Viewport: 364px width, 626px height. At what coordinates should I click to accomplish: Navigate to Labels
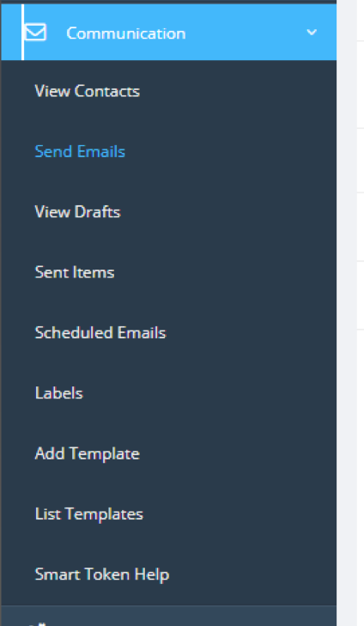(x=59, y=392)
